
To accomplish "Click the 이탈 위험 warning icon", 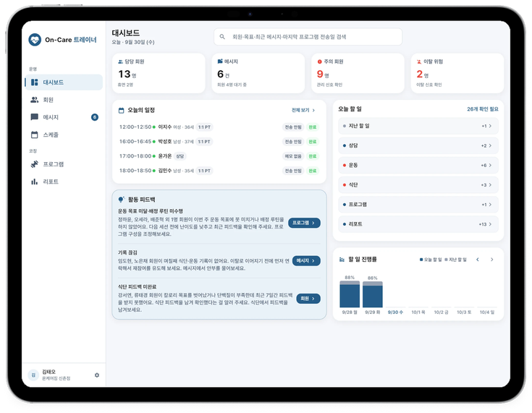I will (x=419, y=61).
